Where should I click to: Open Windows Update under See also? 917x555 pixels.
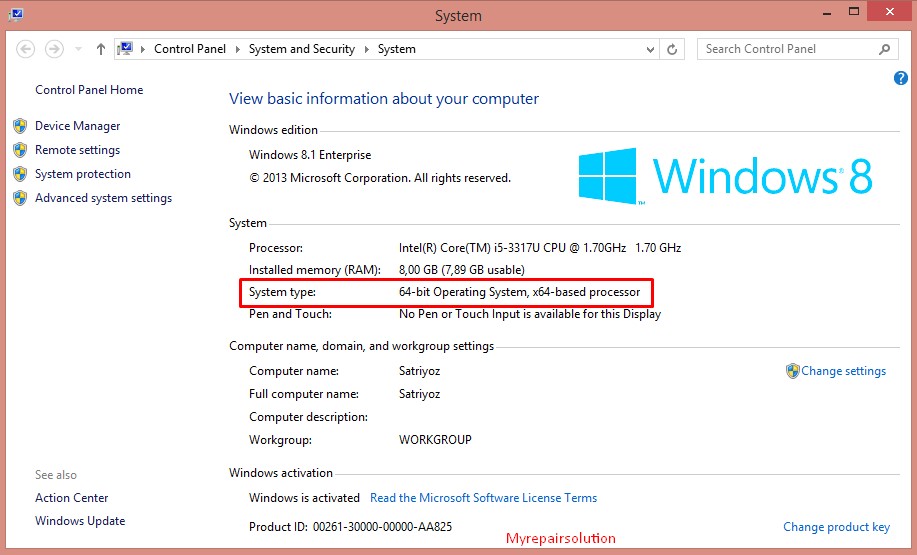point(80,520)
